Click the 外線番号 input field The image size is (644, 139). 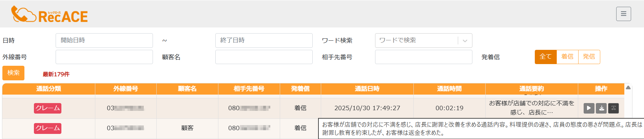(104, 57)
